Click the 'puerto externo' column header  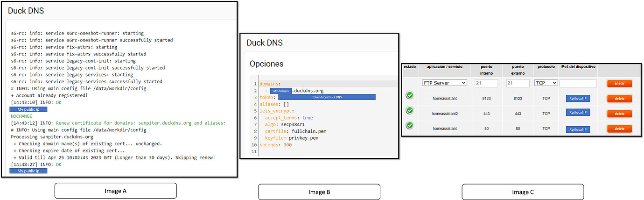point(518,70)
